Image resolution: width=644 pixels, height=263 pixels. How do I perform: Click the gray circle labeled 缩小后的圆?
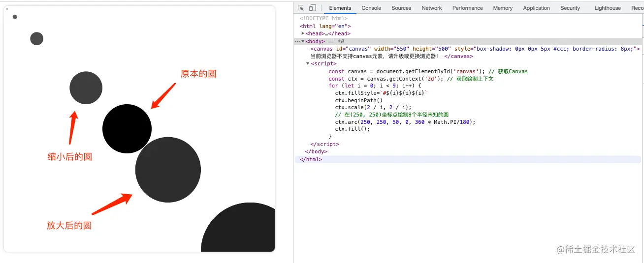(86, 88)
